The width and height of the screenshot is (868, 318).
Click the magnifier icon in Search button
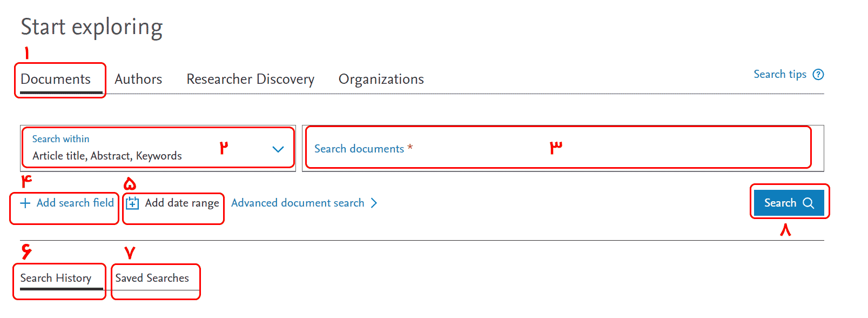tap(808, 203)
